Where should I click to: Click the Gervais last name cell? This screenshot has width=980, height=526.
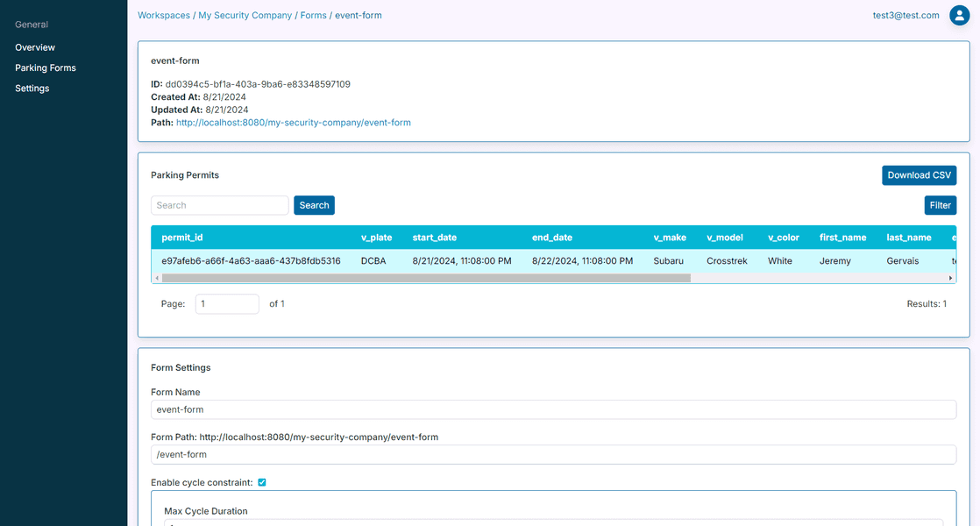pyautogui.click(x=903, y=261)
